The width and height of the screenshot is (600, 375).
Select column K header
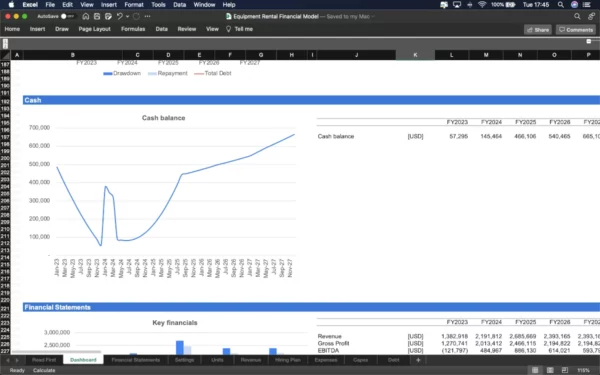(415, 55)
